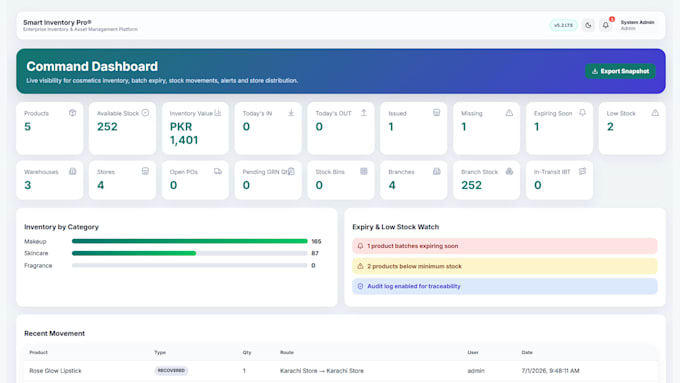
Task: Click the Products card box icon
Action: point(72,113)
